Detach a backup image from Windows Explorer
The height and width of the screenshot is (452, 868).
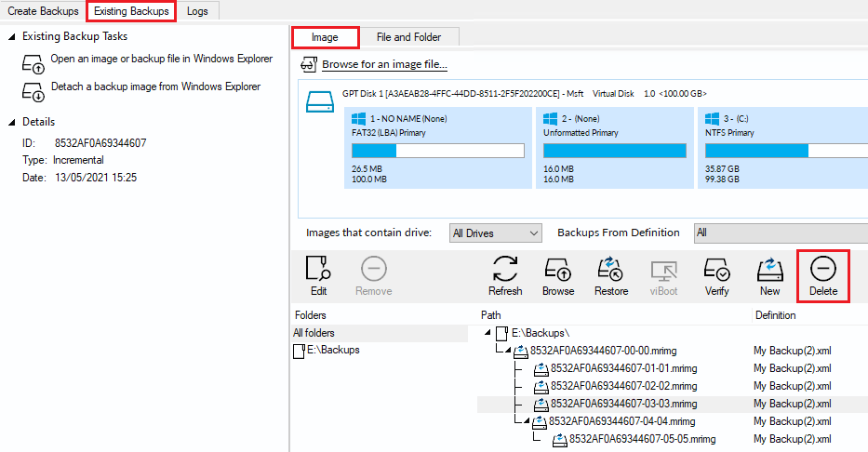point(155,87)
